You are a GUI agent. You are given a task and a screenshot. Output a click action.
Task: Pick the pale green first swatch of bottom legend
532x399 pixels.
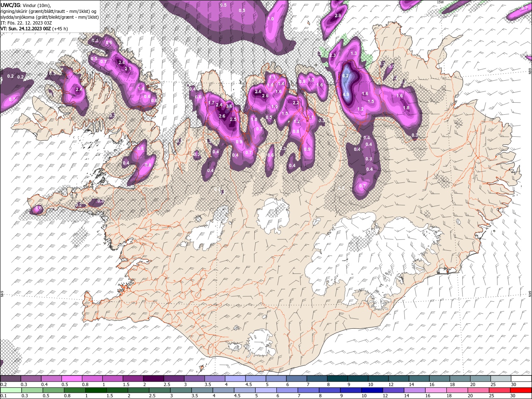click(x=10, y=390)
